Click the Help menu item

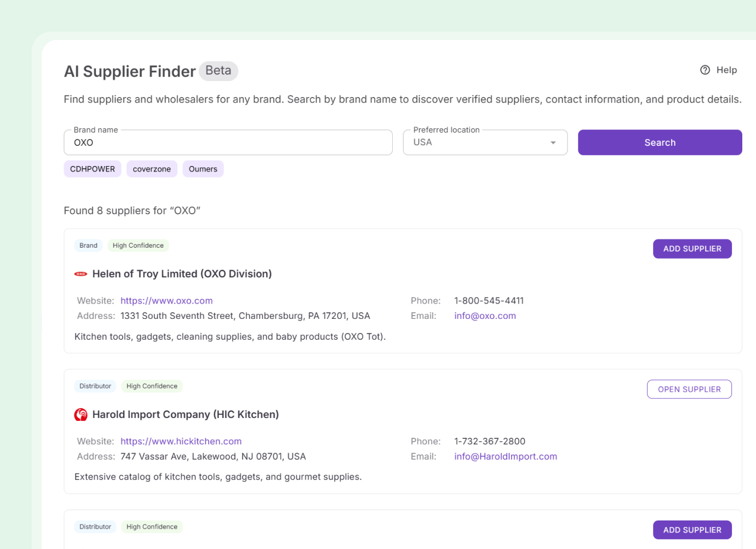click(x=726, y=70)
